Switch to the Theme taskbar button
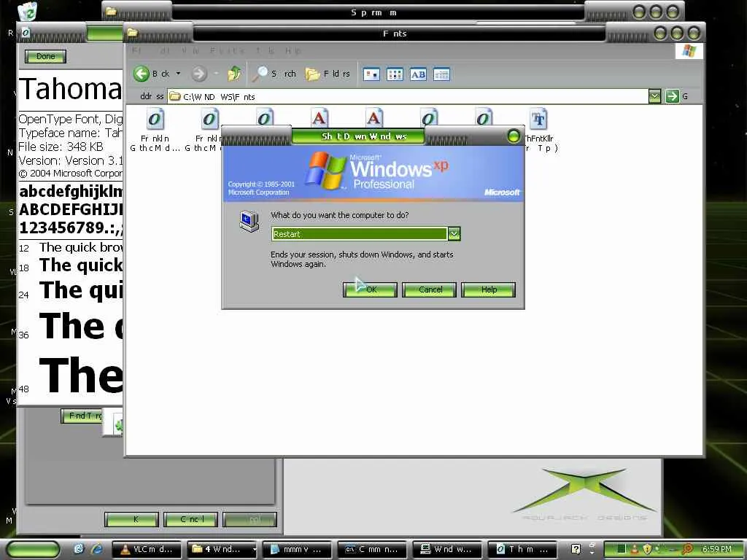The height and width of the screenshot is (560, 747). [522, 549]
